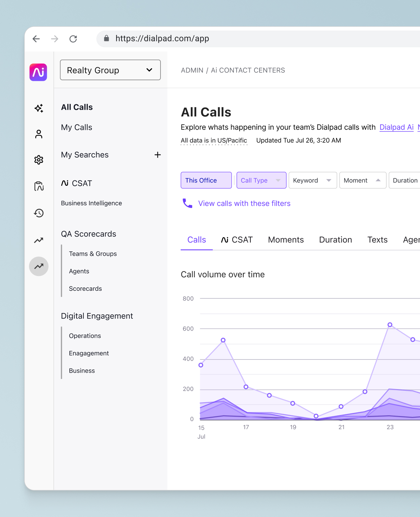Open the settings gear icon
This screenshot has height=517, width=420.
point(39,160)
